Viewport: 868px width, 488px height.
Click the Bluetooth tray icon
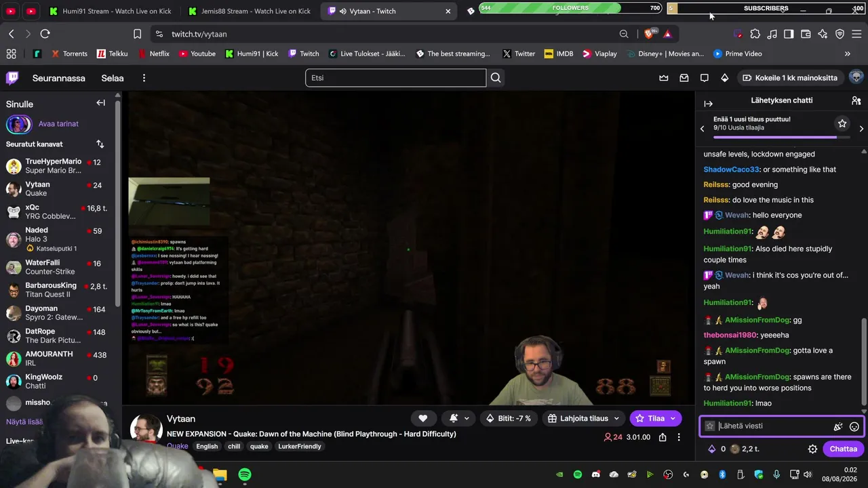722,474
